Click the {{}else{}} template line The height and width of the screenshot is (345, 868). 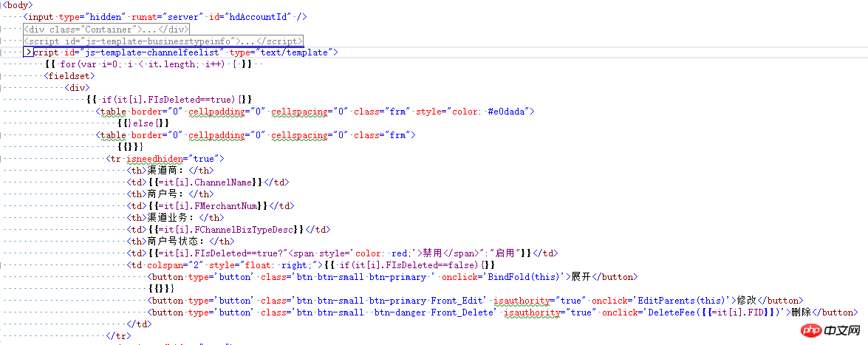(x=143, y=123)
